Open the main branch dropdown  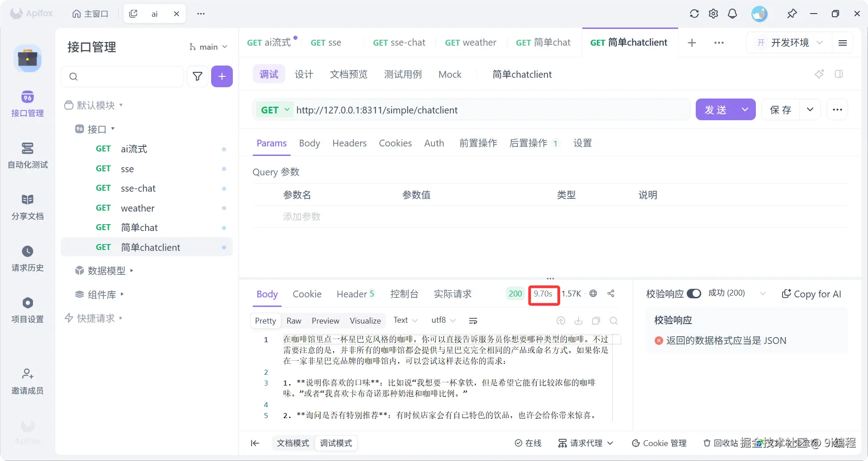click(x=208, y=47)
